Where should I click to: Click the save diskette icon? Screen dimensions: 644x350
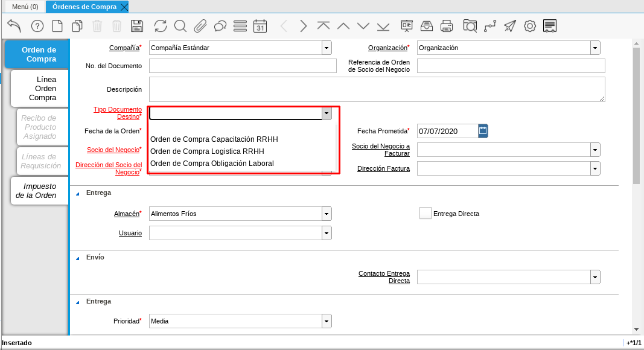coord(137,26)
